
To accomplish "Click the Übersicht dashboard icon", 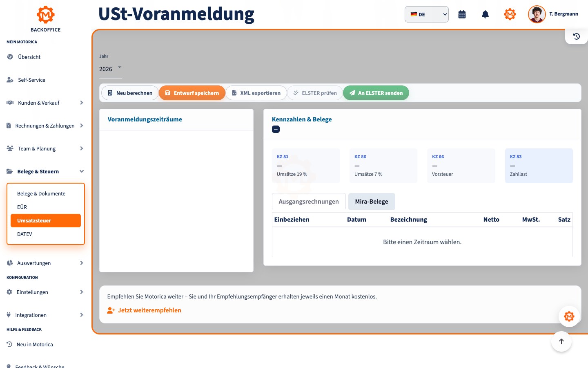I will point(10,57).
